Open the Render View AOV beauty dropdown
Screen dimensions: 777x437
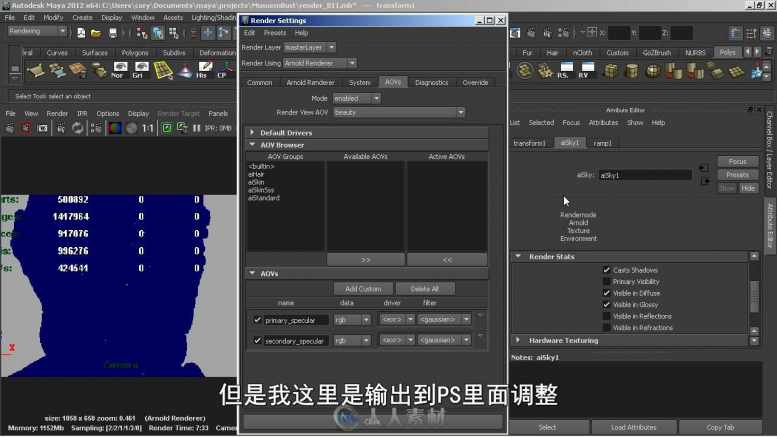(399, 112)
